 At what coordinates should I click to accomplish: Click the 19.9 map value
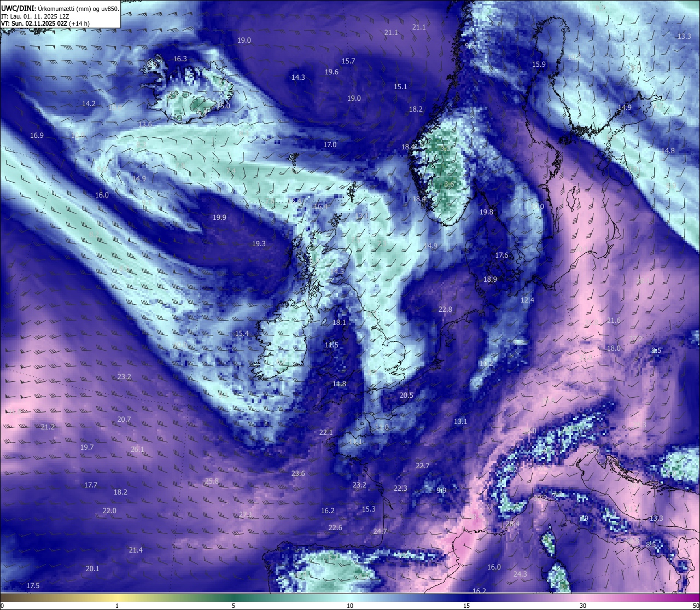[x=219, y=218]
